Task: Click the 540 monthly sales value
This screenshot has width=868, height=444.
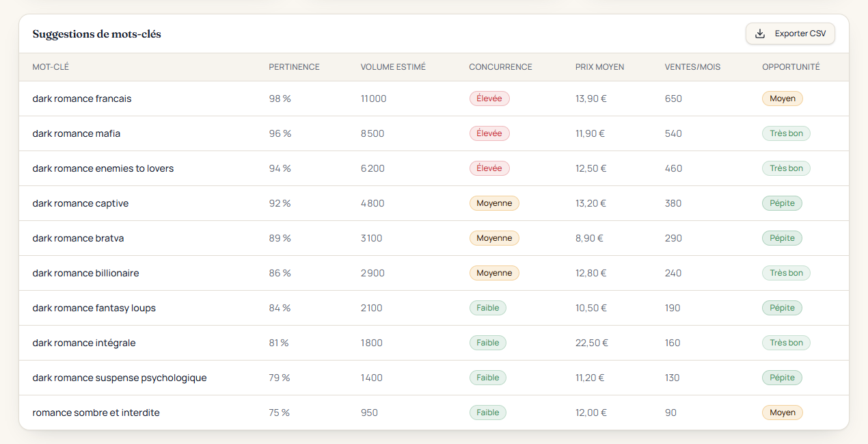Action: [673, 133]
